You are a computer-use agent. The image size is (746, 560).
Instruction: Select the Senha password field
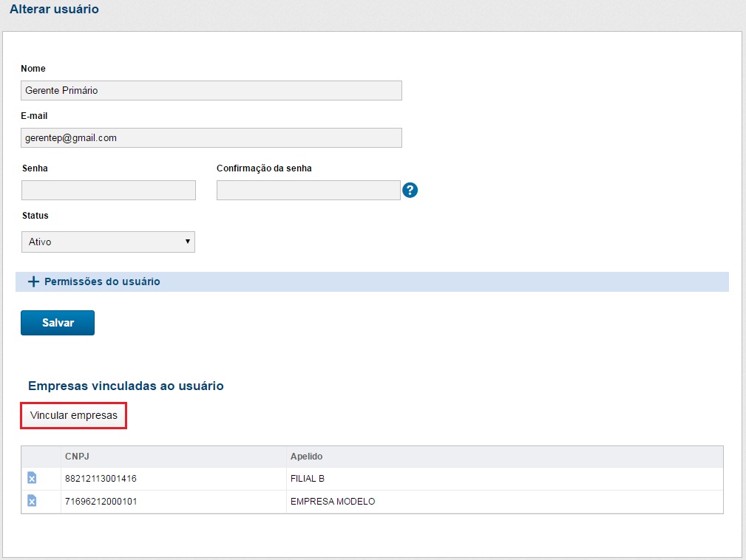pos(109,191)
